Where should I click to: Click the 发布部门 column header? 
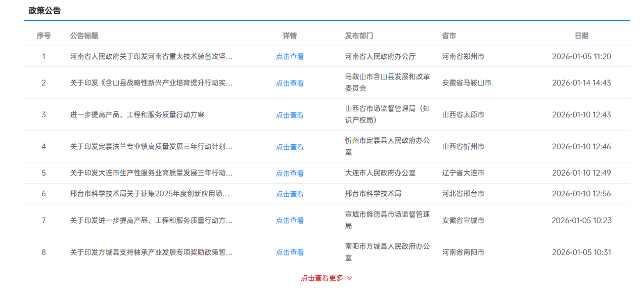point(359,36)
